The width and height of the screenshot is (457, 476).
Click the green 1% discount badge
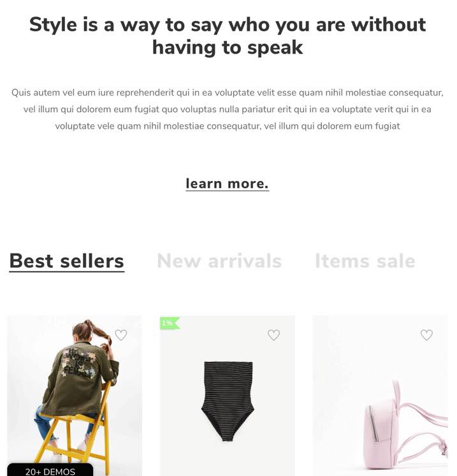pos(170,323)
